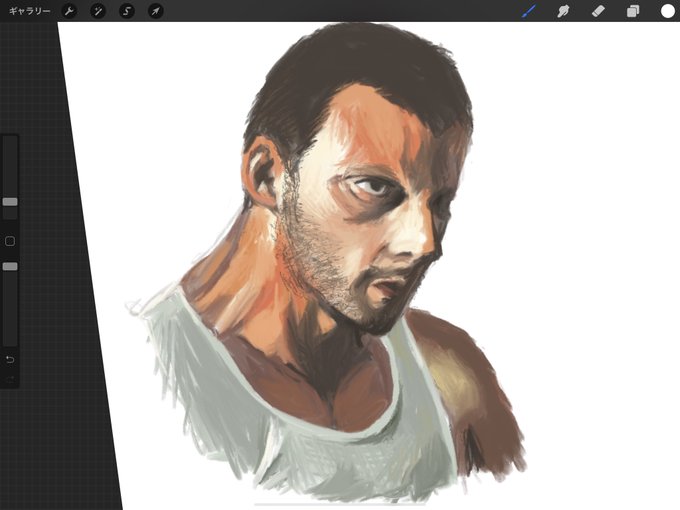Adjust the brush size slider handle

pyautogui.click(x=10, y=202)
